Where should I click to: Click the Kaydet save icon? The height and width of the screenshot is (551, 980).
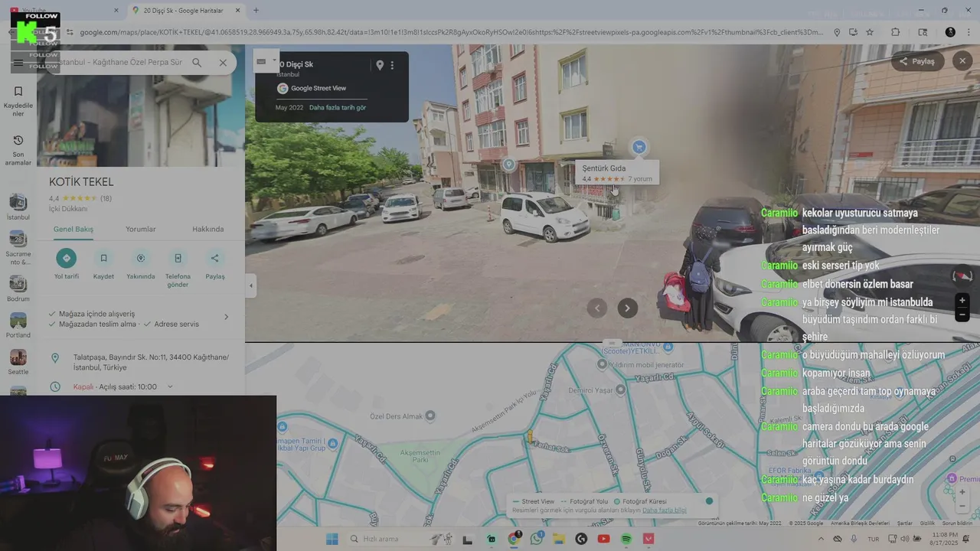(x=103, y=258)
